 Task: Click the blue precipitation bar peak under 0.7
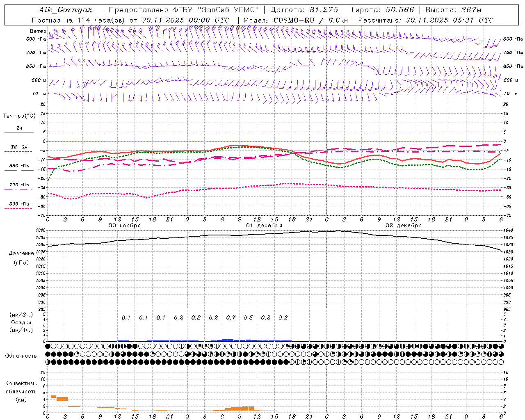coord(228,340)
